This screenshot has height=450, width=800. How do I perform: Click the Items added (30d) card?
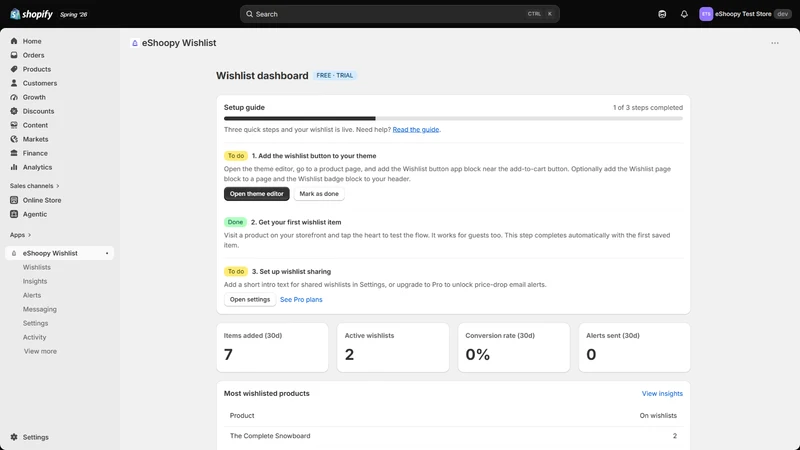coord(272,347)
